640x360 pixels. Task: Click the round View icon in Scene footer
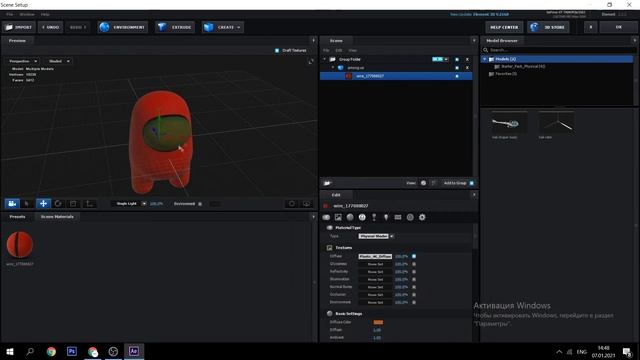pos(423,183)
